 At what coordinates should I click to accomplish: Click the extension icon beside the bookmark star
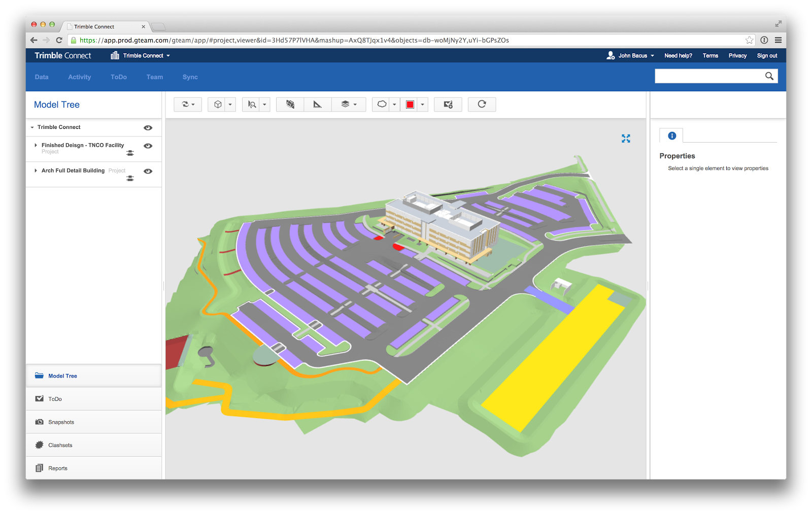(x=764, y=40)
